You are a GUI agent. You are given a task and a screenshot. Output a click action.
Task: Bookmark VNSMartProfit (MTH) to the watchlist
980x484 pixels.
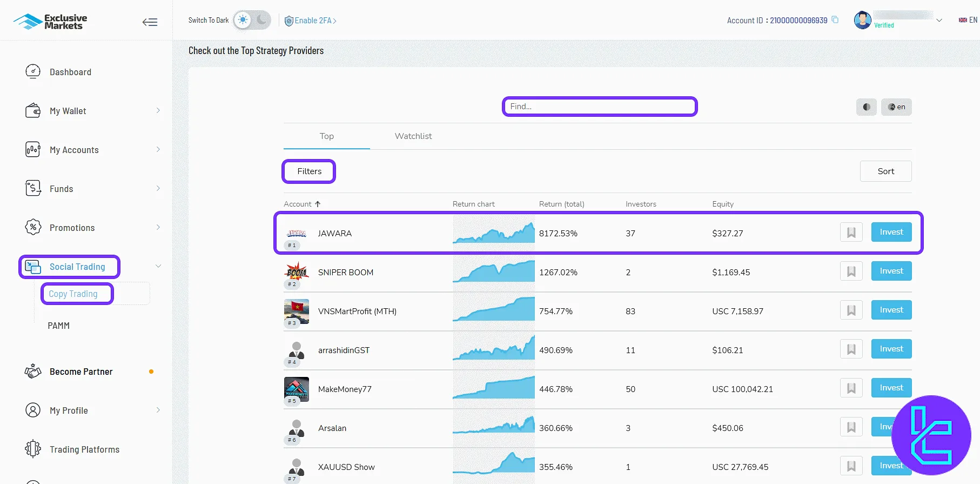(x=851, y=310)
